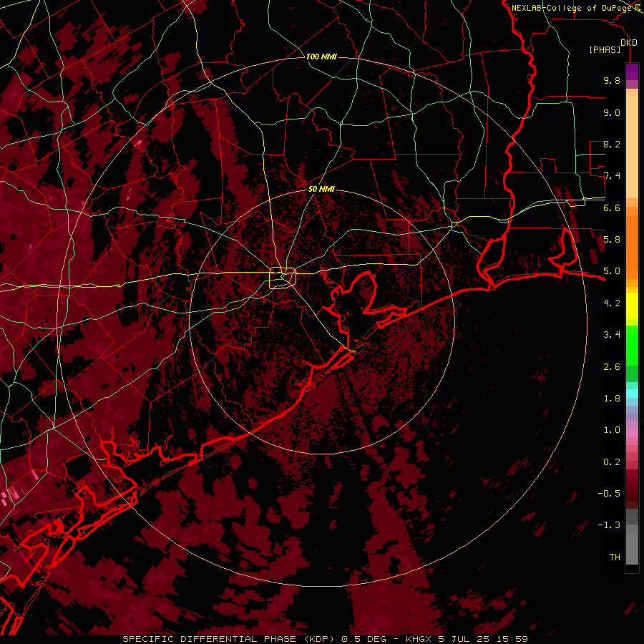Click the -0.5 scale value
The width and height of the screenshot is (644, 644).
click(x=609, y=494)
